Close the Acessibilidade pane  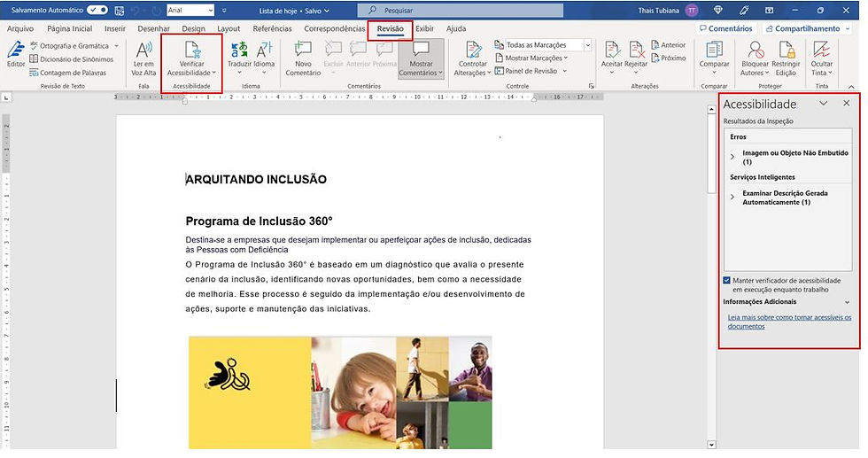click(847, 103)
